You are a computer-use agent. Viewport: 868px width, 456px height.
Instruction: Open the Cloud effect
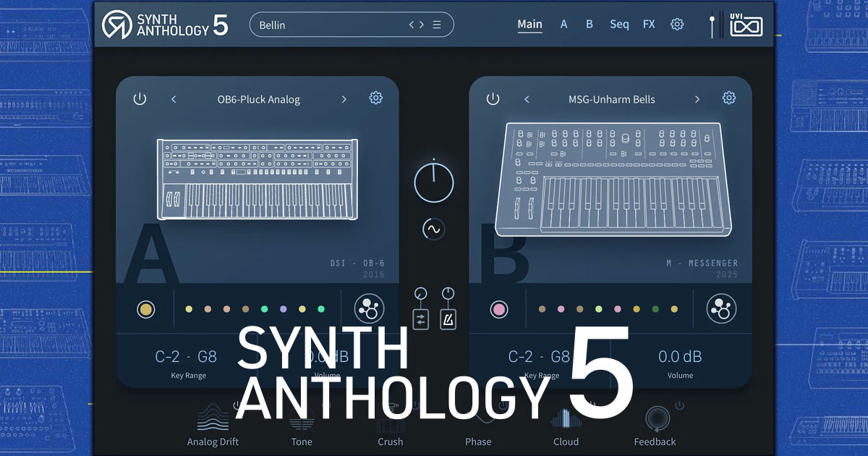[566, 425]
